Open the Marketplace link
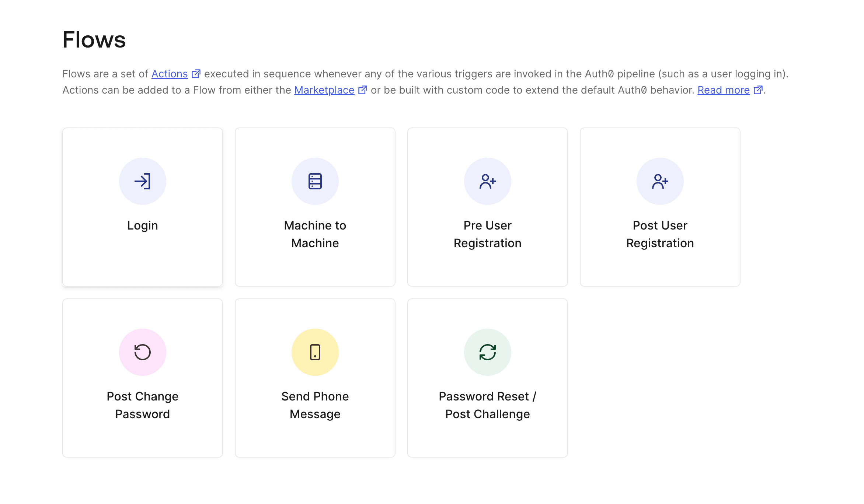The image size is (864, 504). (324, 90)
